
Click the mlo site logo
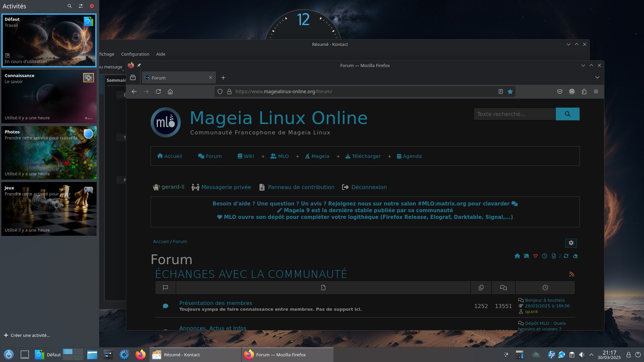(166, 122)
